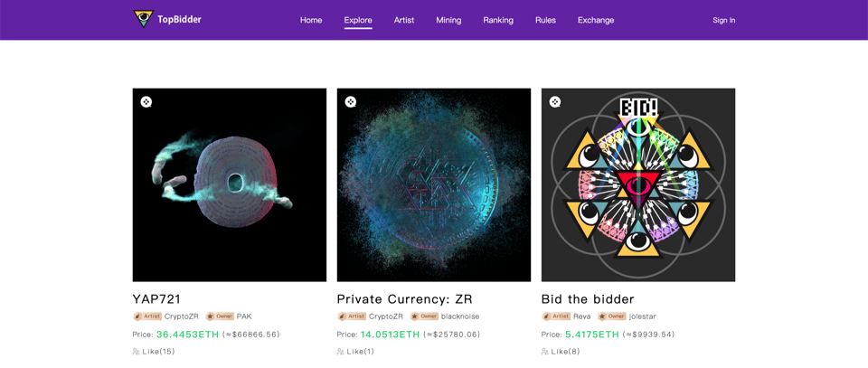
Task: Open the YAP721 title link
Action: [156, 299]
